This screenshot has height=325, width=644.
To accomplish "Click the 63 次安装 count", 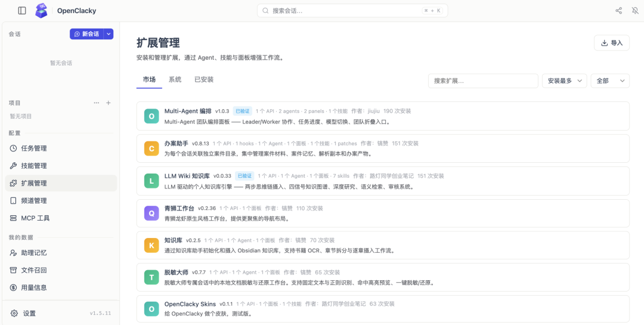I will click(x=382, y=304).
